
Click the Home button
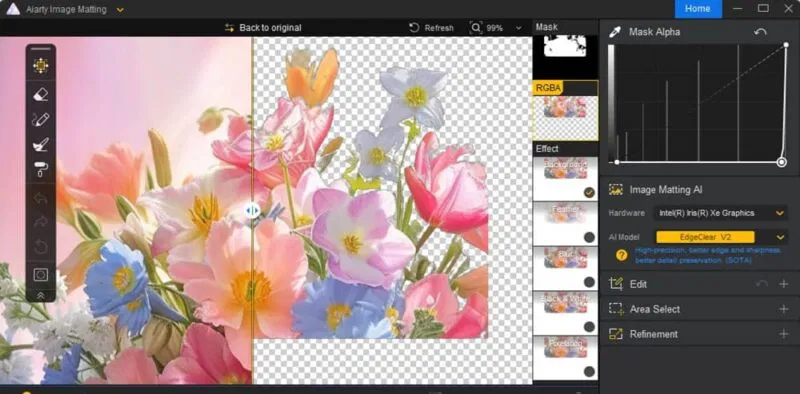[698, 9]
